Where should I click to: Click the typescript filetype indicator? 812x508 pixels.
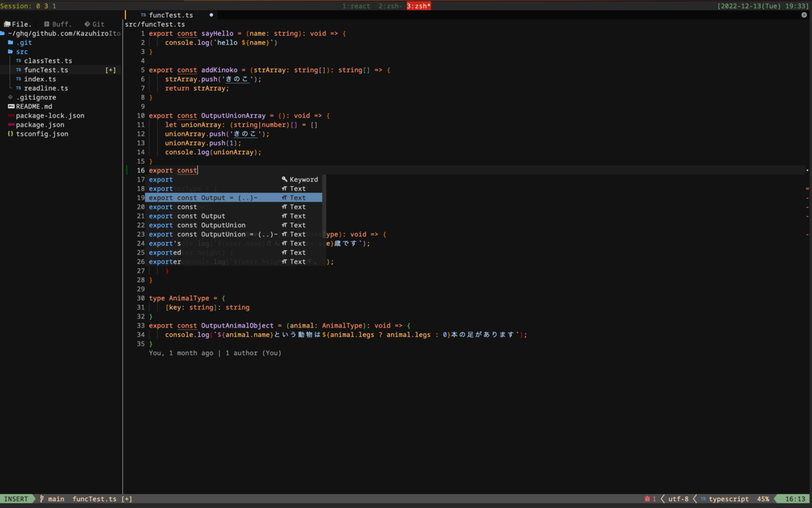729,499
